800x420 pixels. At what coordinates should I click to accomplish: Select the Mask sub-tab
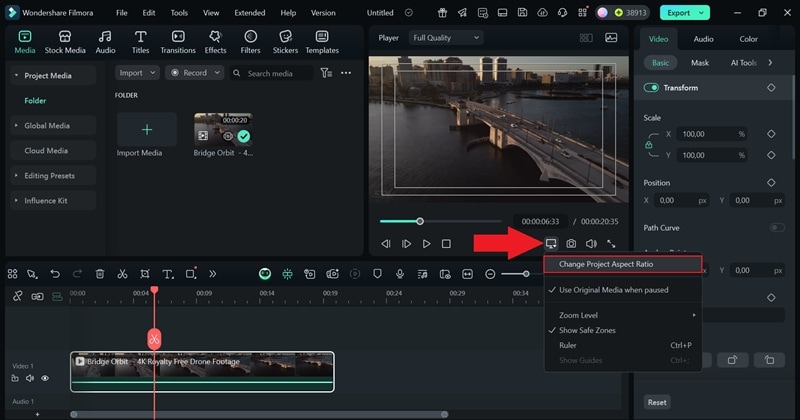point(699,63)
